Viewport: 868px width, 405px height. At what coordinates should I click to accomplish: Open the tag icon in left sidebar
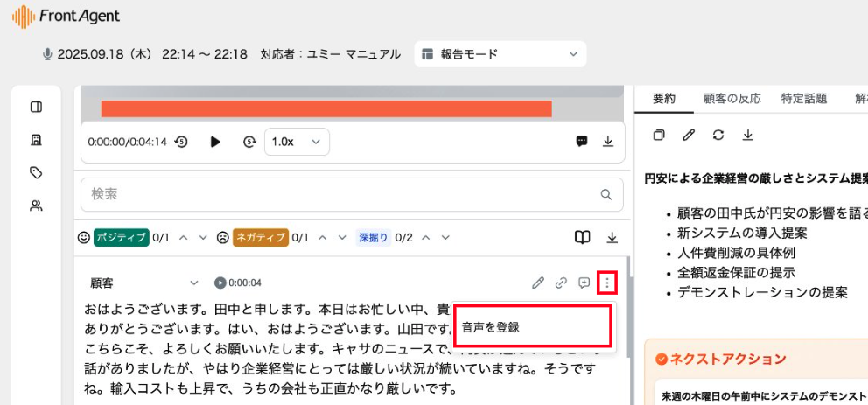[36, 173]
